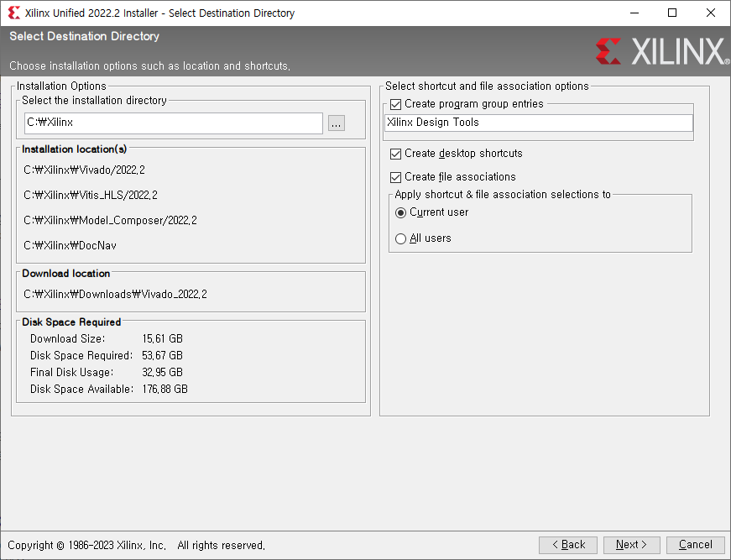The width and height of the screenshot is (731, 560).
Task: Click the Downloads\Vivado_2022.2 download location path
Action: tap(115, 295)
